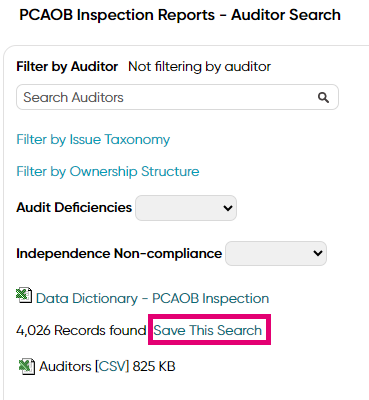Click the bracketed [CSV] text in Auditors link

point(112,366)
